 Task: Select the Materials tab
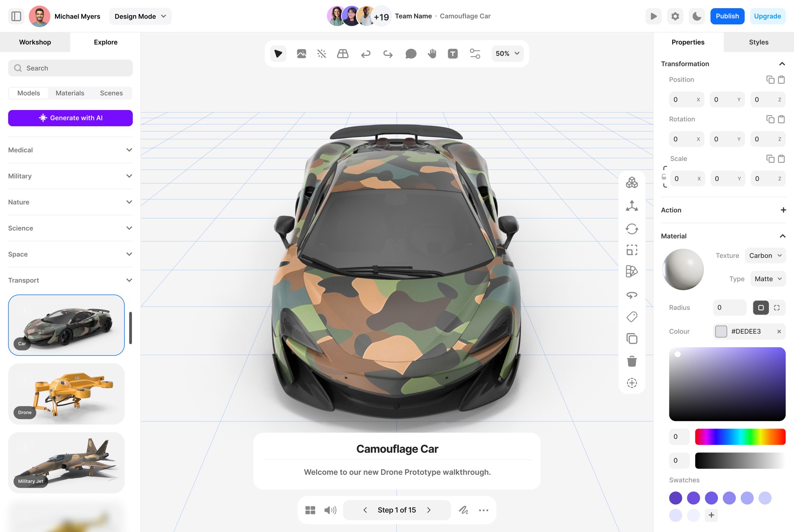click(70, 93)
